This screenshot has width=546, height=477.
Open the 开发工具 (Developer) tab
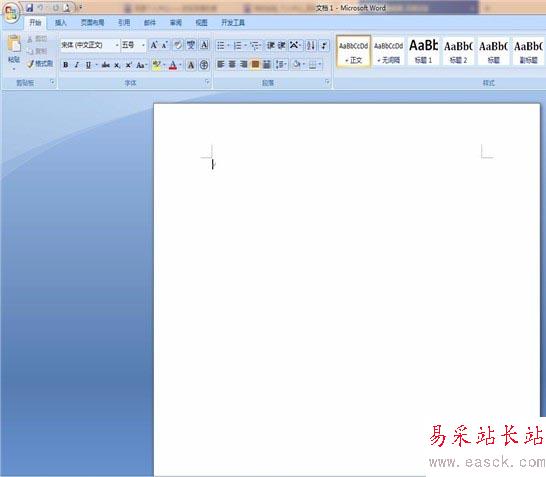pyautogui.click(x=233, y=23)
